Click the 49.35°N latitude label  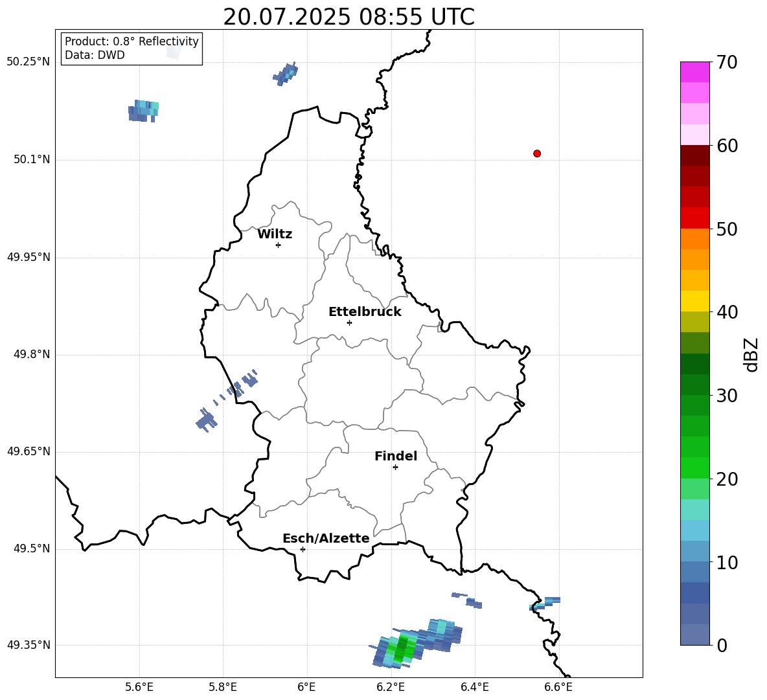click(29, 645)
